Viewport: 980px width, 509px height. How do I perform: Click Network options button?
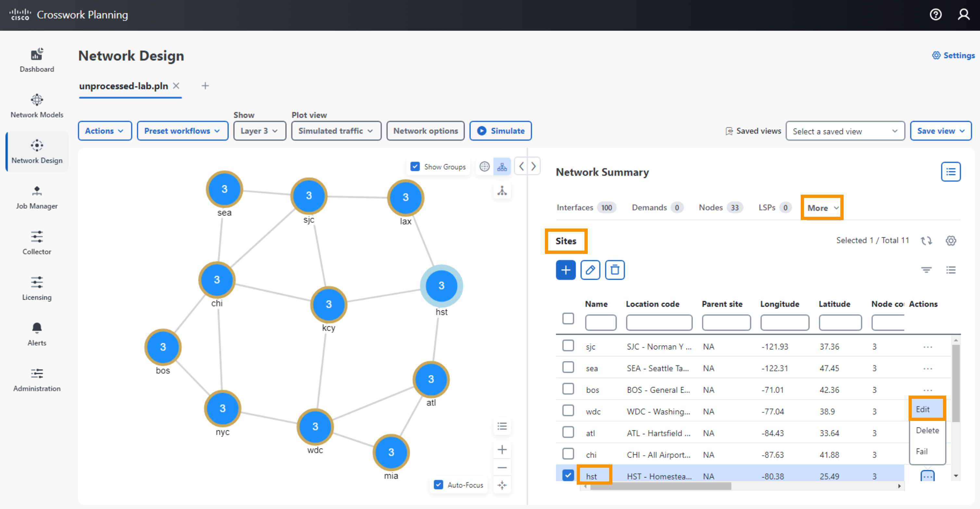tap(425, 131)
